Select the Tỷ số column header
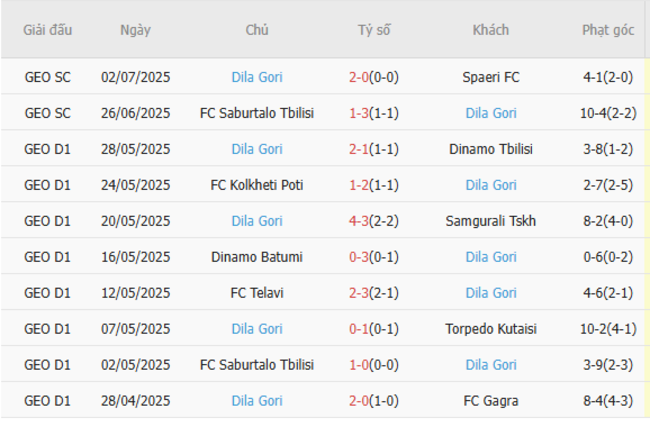650x427 pixels. (374, 30)
